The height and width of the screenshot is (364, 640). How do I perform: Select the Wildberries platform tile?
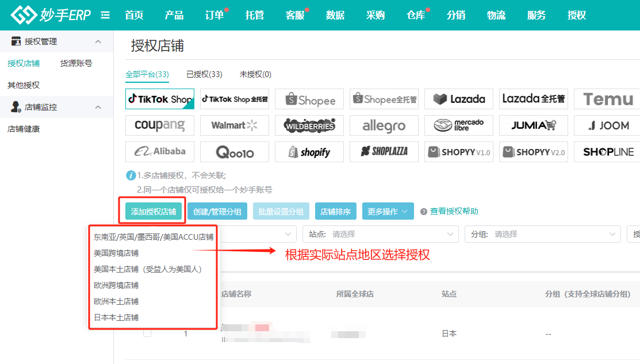click(309, 125)
